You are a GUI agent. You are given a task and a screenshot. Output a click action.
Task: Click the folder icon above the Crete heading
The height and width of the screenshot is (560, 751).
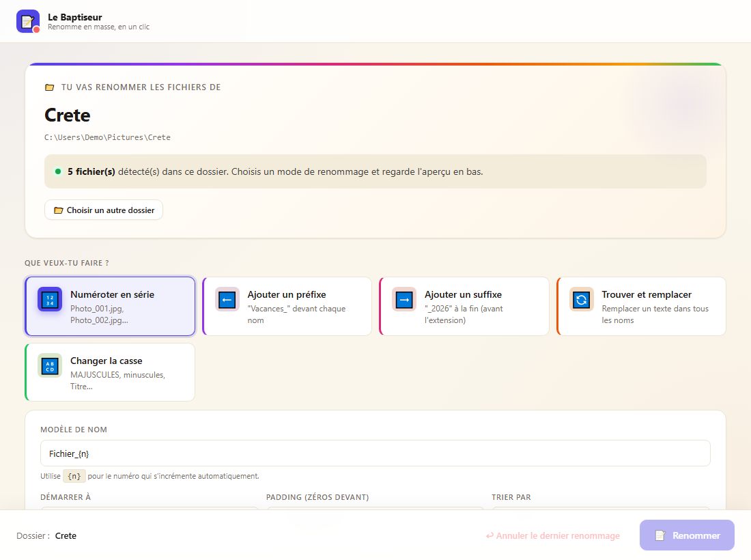click(49, 87)
